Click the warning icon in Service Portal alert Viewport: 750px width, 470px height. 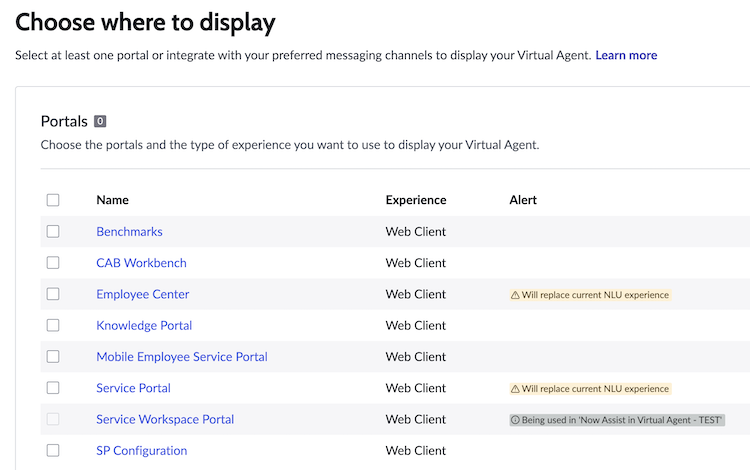click(x=515, y=389)
